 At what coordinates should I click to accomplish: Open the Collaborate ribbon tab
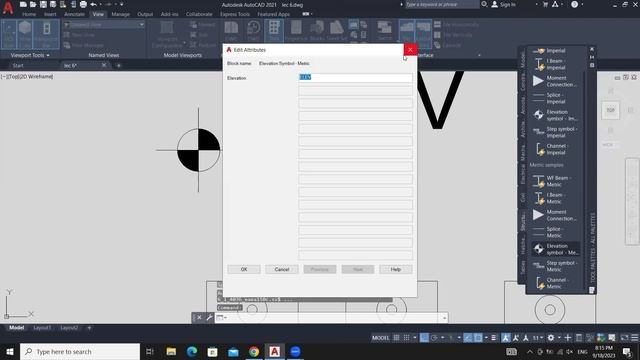pos(199,14)
